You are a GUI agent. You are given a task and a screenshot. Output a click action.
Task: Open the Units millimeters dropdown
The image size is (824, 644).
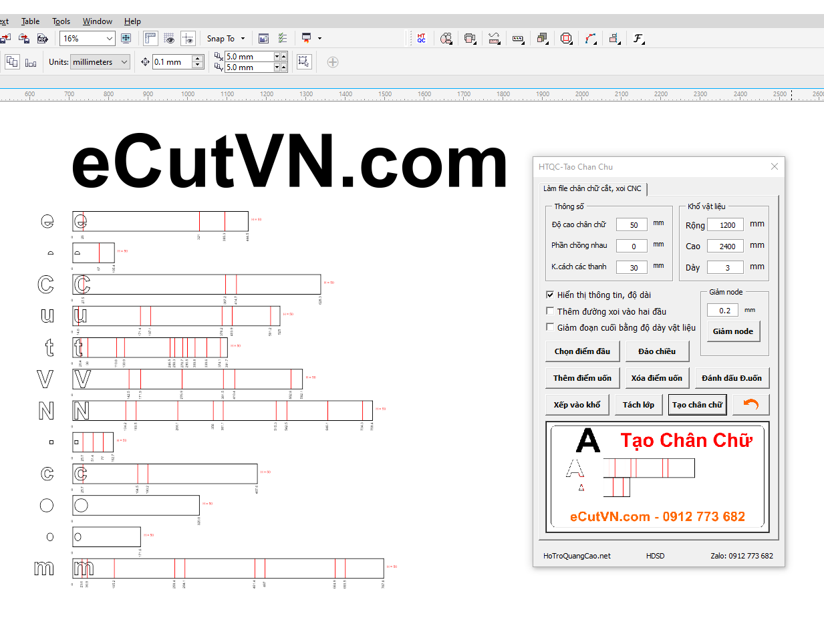tap(100, 61)
